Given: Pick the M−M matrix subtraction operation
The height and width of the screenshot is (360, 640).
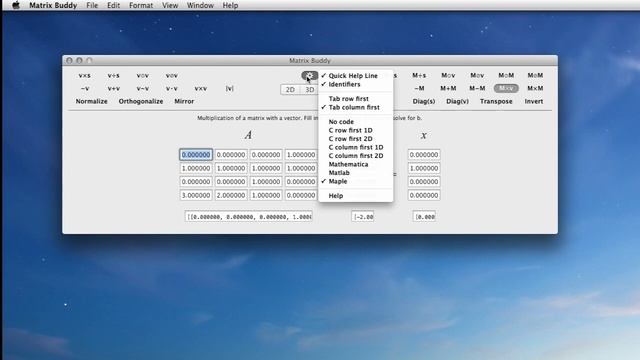Looking at the screenshot, I should (x=477, y=89).
